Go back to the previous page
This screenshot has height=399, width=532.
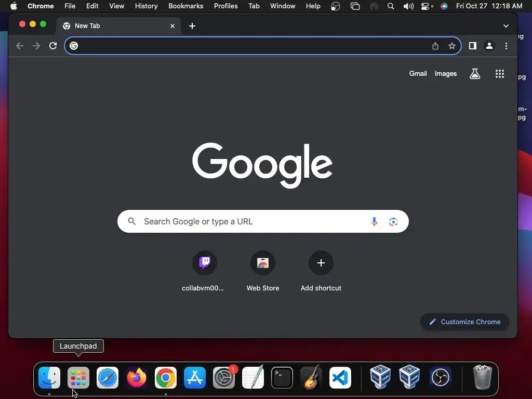pos(20,46)
